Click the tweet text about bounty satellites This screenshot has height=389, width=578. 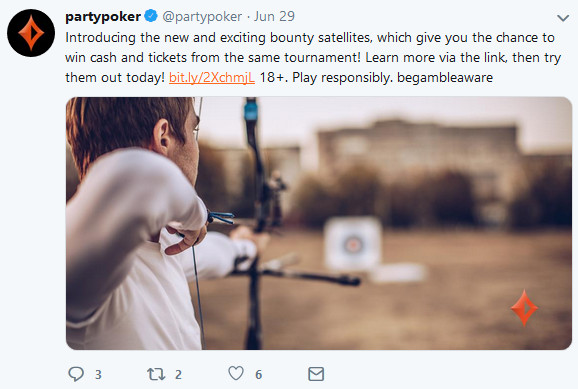[x=313, y=58]
